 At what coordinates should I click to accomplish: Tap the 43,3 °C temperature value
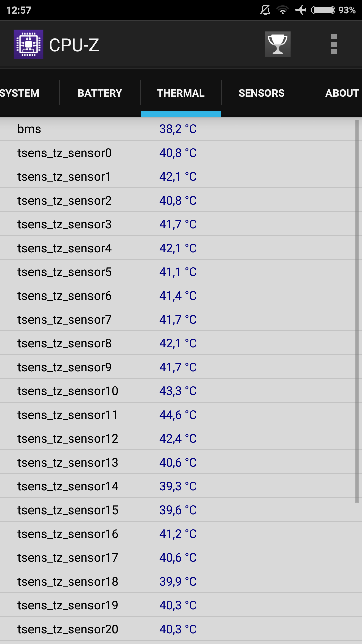click(x=178, y=391)
